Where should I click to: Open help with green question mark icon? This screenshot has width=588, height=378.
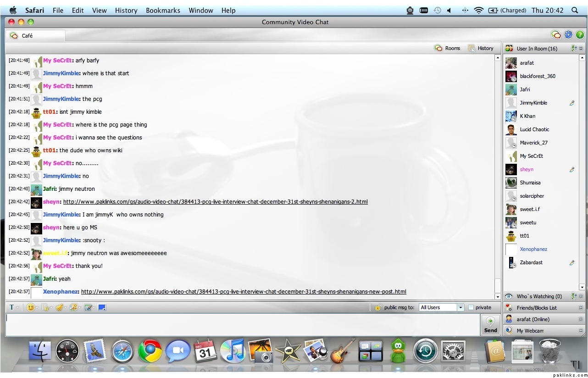tap(580, 35)
